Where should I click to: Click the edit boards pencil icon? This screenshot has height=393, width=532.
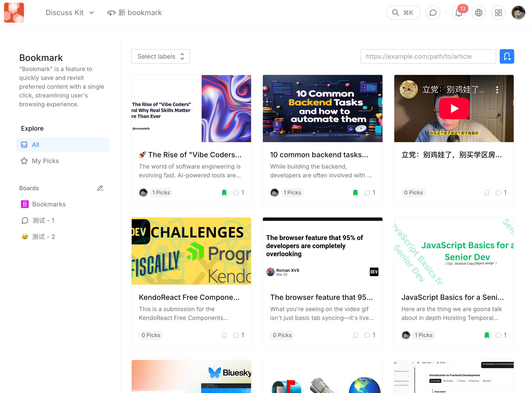pyautogui.click(x=100, y=188)
